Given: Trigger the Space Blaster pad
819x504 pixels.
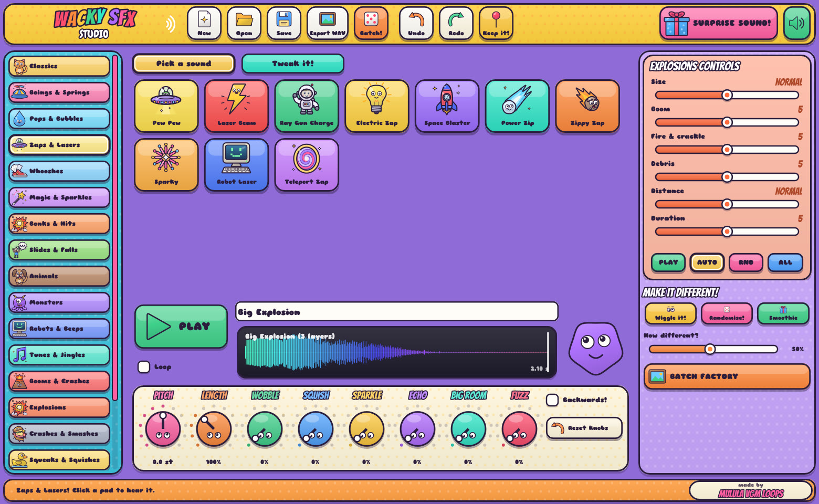Looking at the screenshot, I should tap(447, 106).
